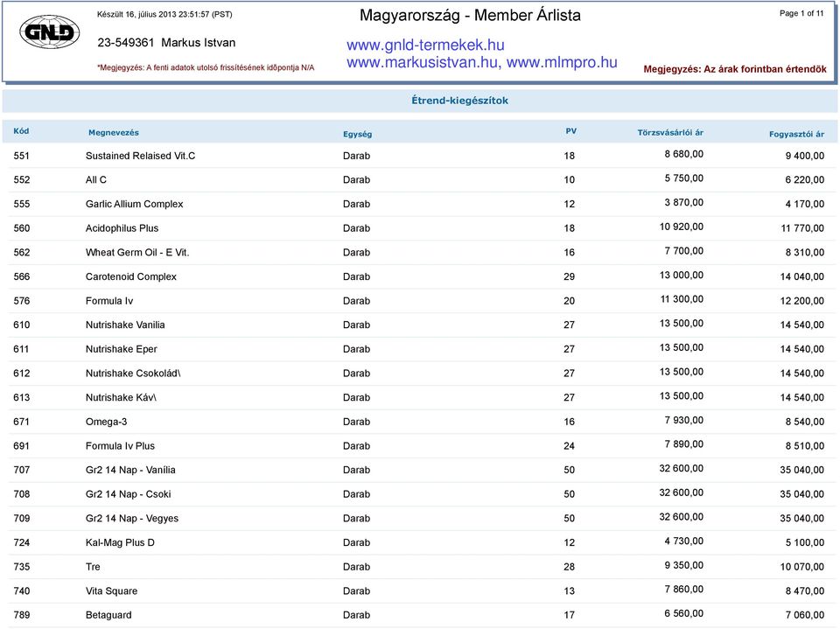Select the 5 100,00 Kal-Mag consumer price
Screen dimensions: 840x629
point(805,542)
